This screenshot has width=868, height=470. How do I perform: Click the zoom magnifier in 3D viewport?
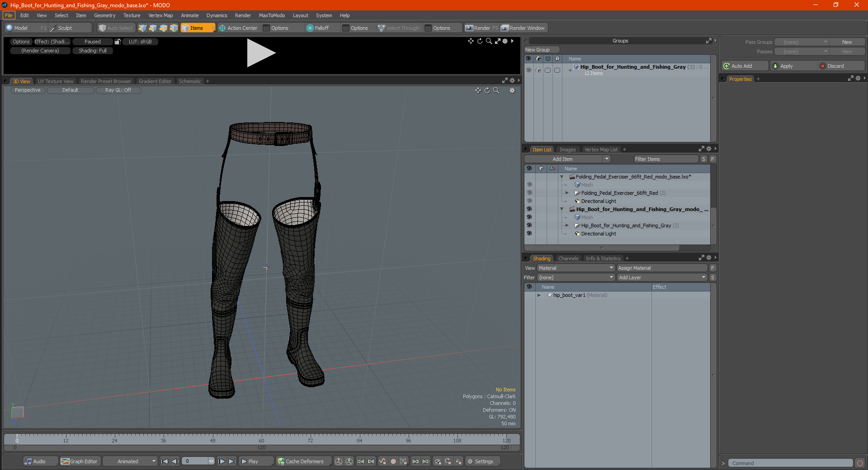coord(496,90)
